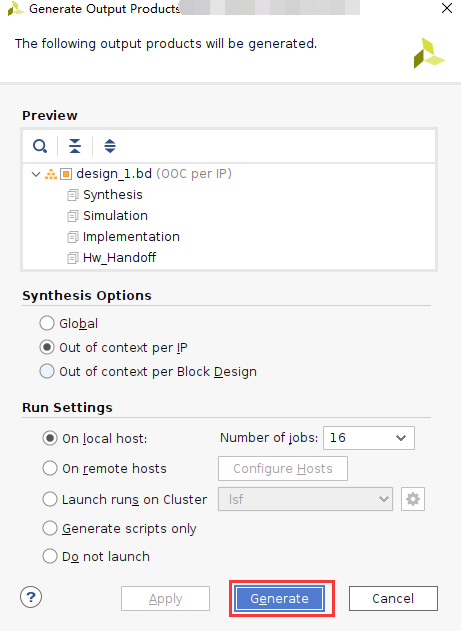Open the Number of jobs dropdown
Screen dimensions: 461x631
click(369, 438)
